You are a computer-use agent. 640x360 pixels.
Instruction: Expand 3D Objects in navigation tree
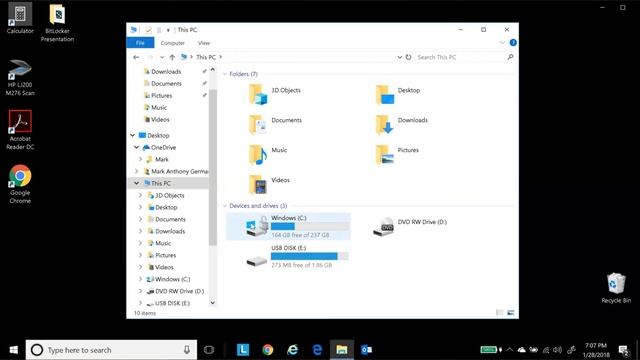pos(140,195)
